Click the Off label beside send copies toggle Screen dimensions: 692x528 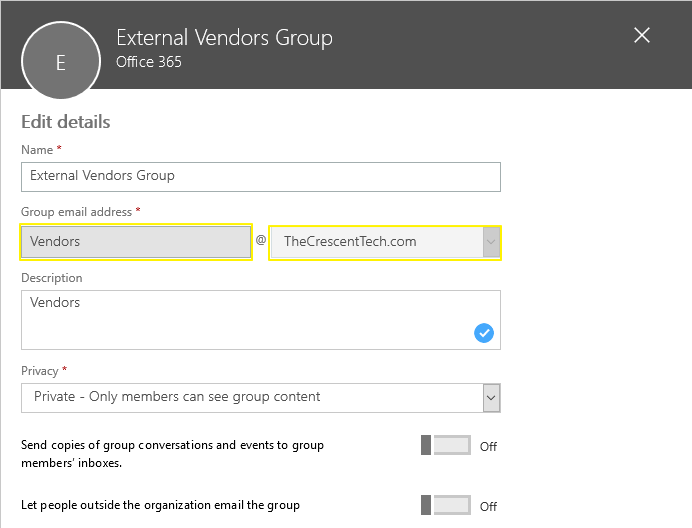pyautogui.click(x=488, y=447)
